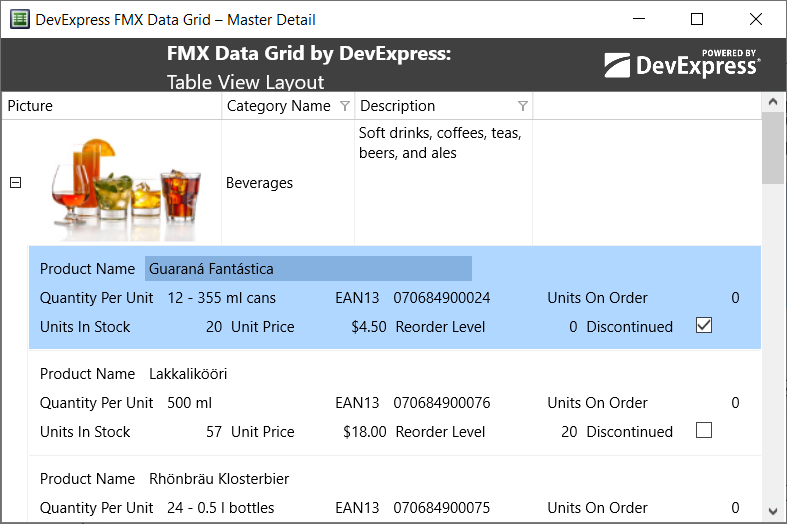Click the $4.50 unit price value
This screenshot has width=787, height=524.
(369, 327)
